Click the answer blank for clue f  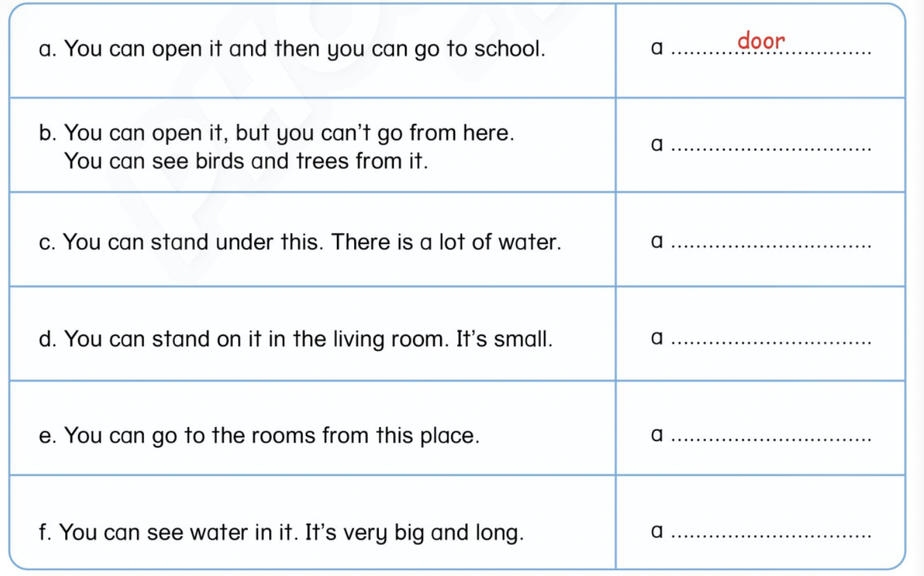click(x=771, y=533)
